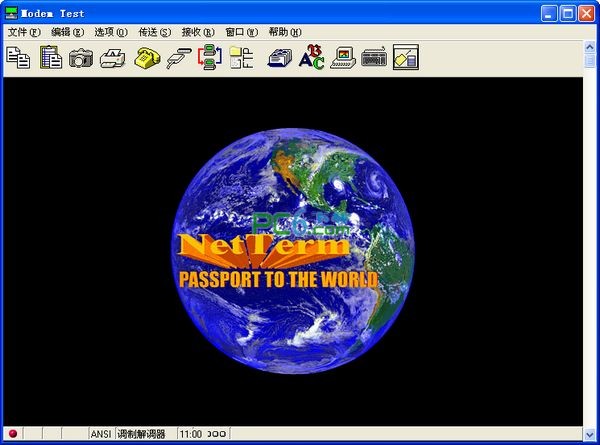Screen dimensions: 600x445
Task: Capture screen with the camera icon
Action: 81,58
